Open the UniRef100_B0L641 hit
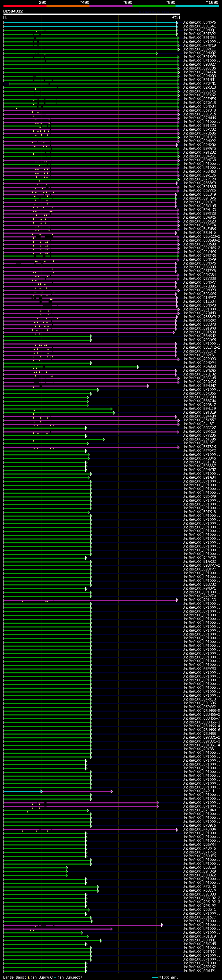The image size is (222, 980). [x=199, y=26]
